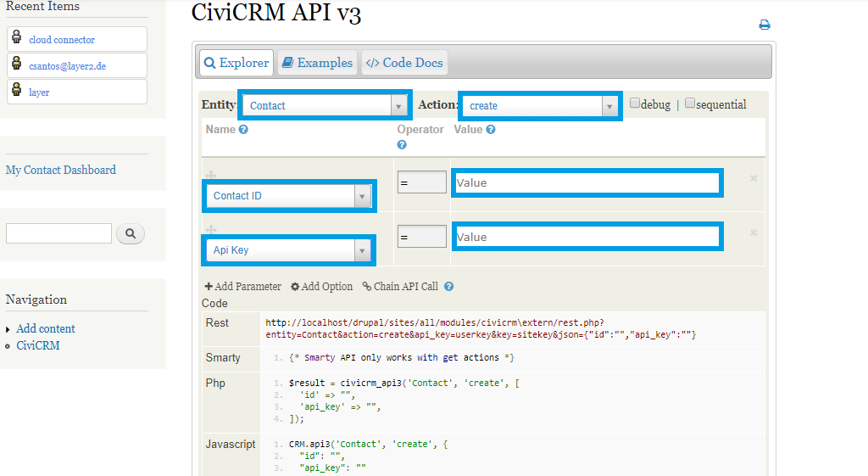
Task: Click help icon next to Chain API Call
Action: [x=449, y=287]
